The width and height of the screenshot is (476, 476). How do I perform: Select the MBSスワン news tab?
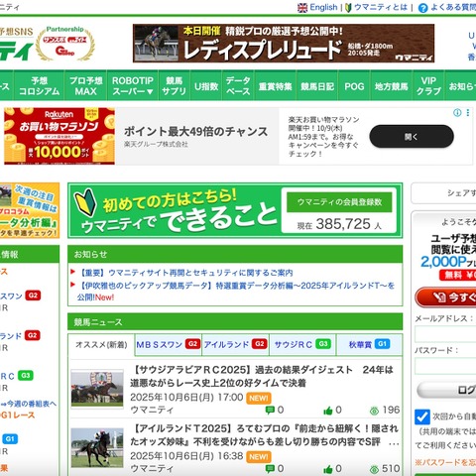[x=169, y=344]
